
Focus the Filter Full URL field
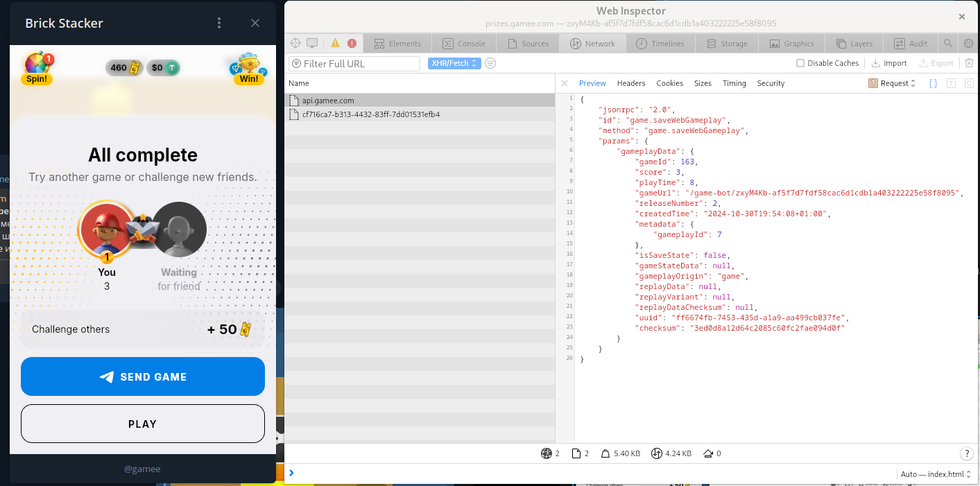click(x=354, y=63)
